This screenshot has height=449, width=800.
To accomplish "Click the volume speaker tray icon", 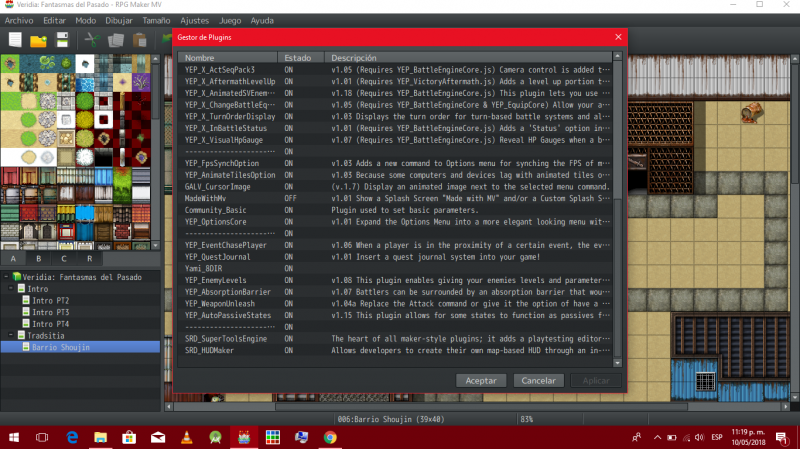I will [x=699, y=437].
